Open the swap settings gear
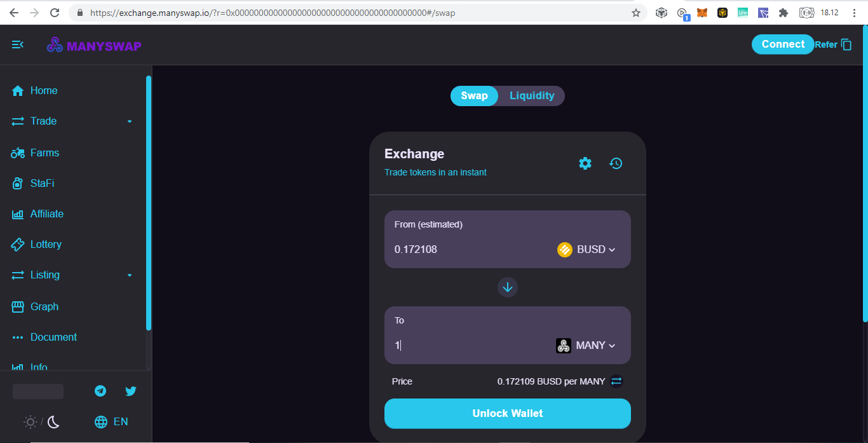 click(x=585, y=163)
